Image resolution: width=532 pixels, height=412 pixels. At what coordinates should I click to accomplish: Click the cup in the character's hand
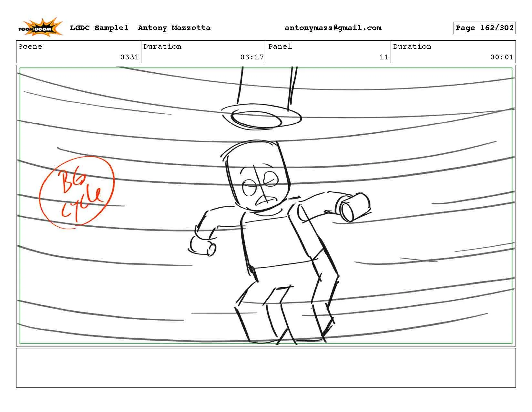354,207
